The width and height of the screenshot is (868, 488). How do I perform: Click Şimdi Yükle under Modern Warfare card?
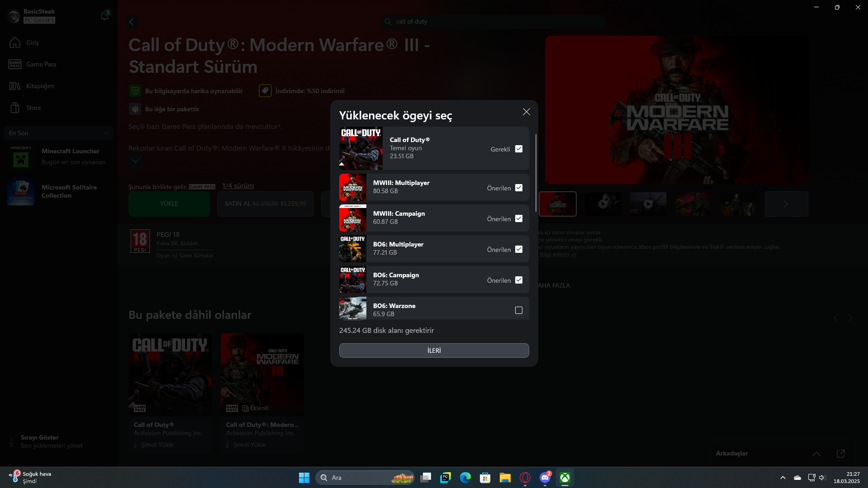(246, 445)
